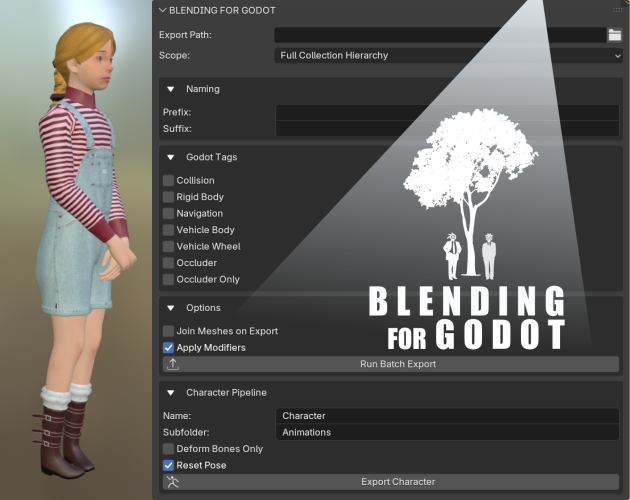This screenshot has height=500, width=630.
Task: Toggle the Occluder Only checkbox
Action: pos(168,279)
